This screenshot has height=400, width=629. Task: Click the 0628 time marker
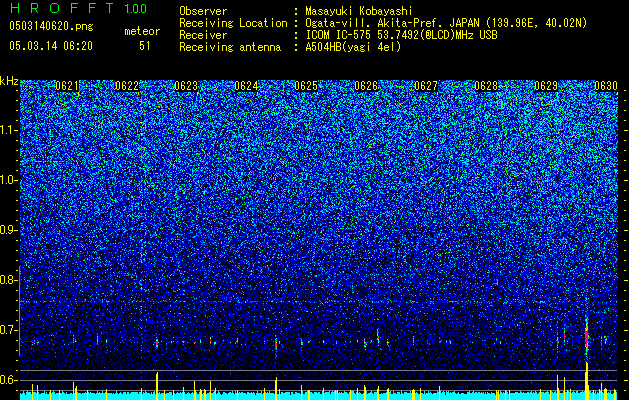pos(486,86)
